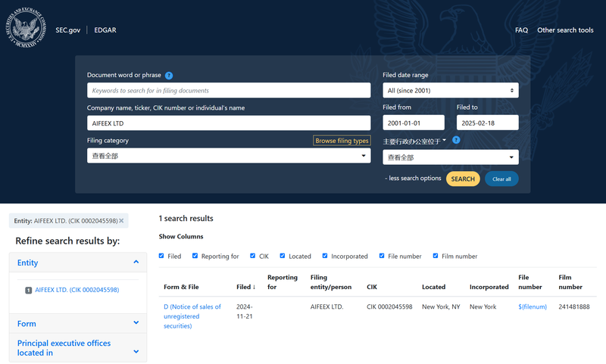Toggle the Reporting for column checkbox
This screenshot has width=606, height=364.
click(x=195, y=256)
